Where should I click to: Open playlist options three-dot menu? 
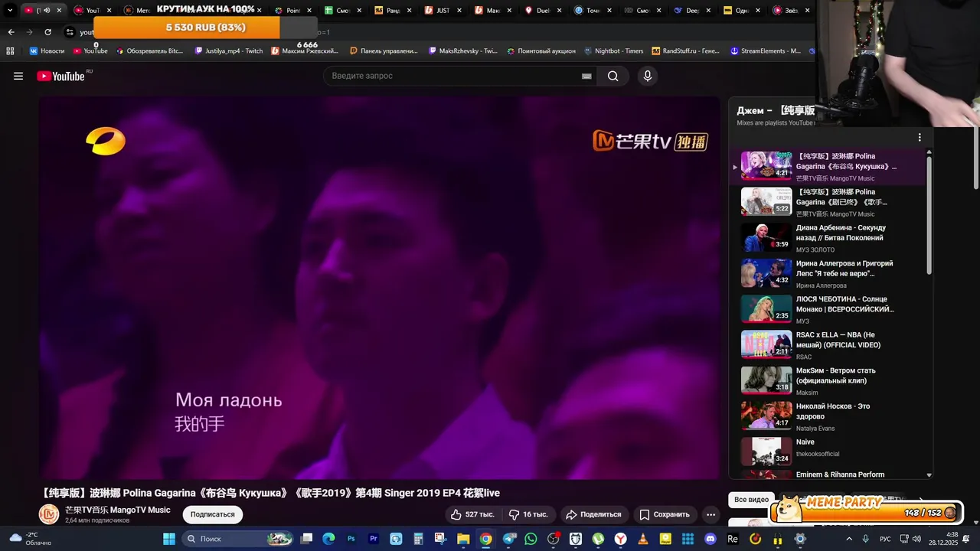click(x=920, y=138)
